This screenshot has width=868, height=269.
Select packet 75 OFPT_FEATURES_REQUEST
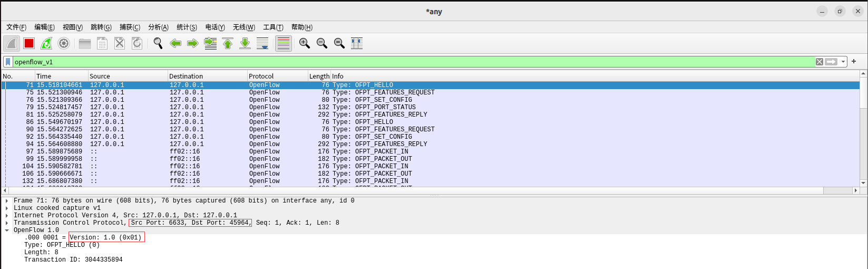431,92
